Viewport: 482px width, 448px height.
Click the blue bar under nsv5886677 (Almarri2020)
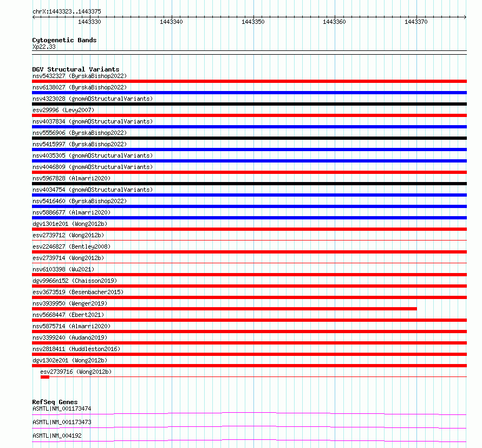(x=249, y=218)
